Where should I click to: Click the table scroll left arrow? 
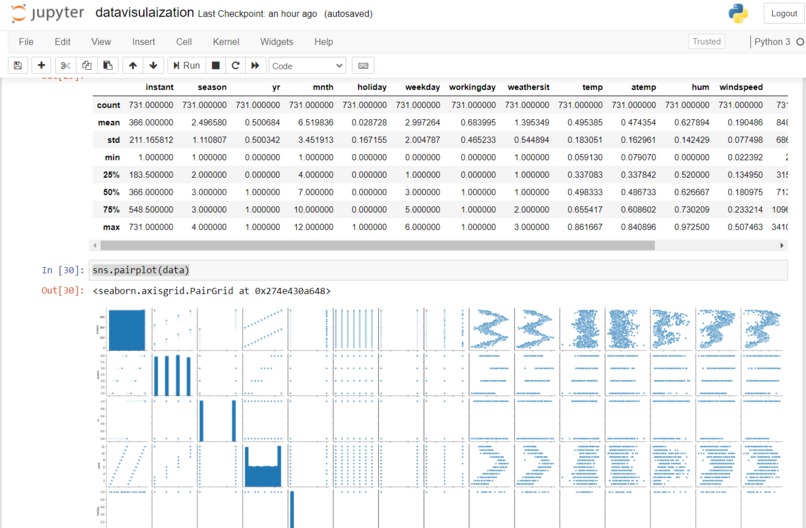coord(95,246)
